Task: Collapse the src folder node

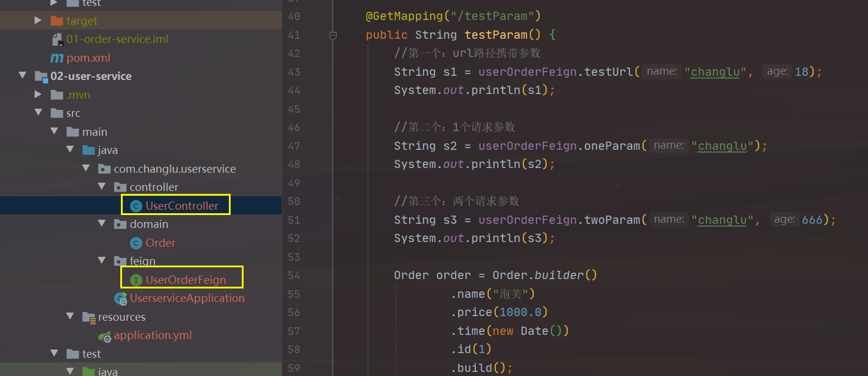Action: tap(38, 113)
